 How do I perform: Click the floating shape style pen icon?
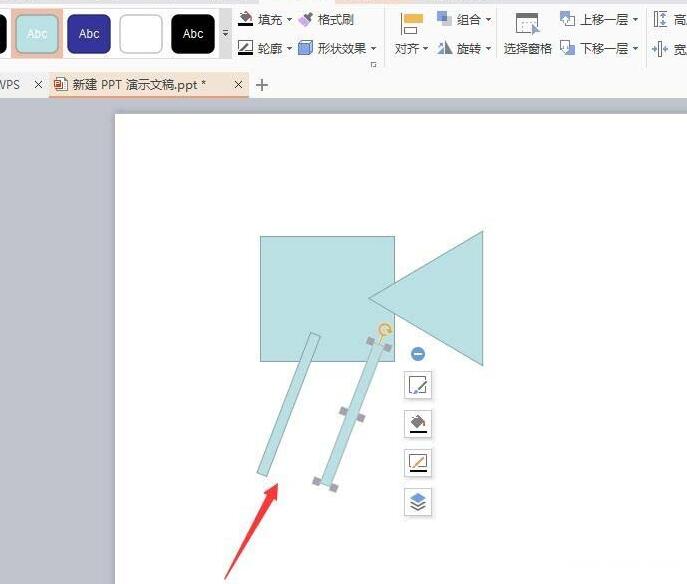coord(418,386)
